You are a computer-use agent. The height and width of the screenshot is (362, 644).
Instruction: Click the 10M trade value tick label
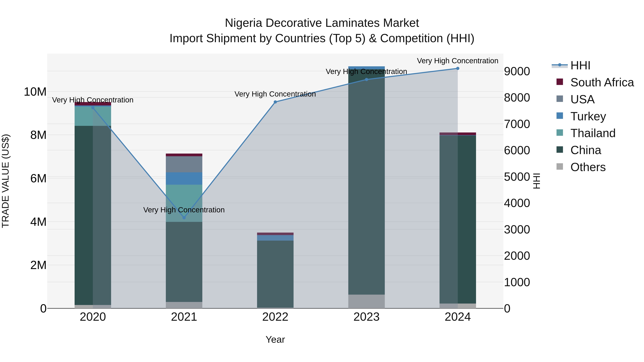pyautogui.click(x=35, y=92)
